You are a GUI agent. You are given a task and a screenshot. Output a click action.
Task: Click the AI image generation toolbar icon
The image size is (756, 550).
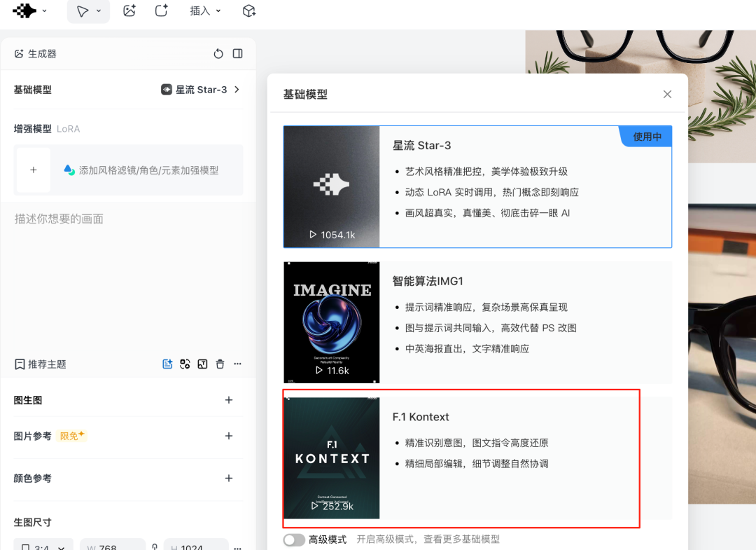129,11
